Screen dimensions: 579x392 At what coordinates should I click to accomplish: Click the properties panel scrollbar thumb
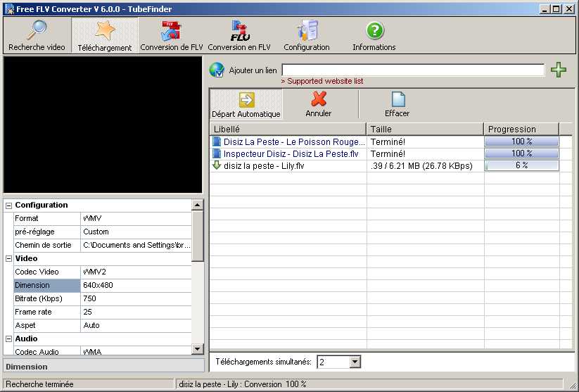click(197, 236)
